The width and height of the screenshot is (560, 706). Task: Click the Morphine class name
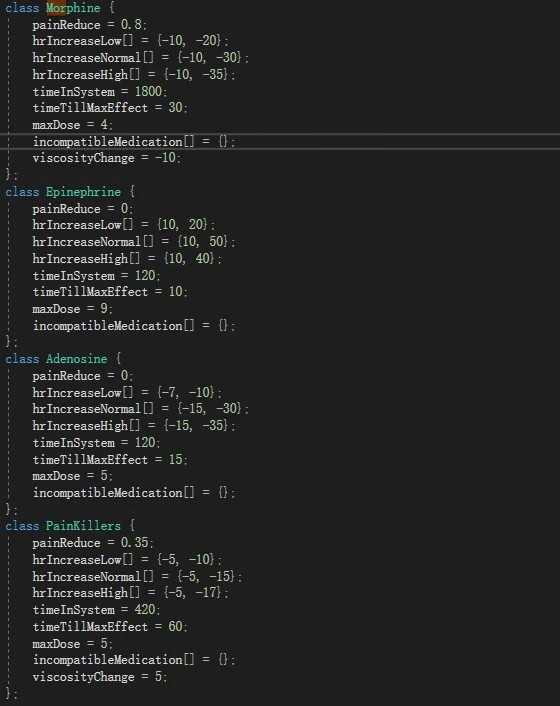click(x=73, y=8)
